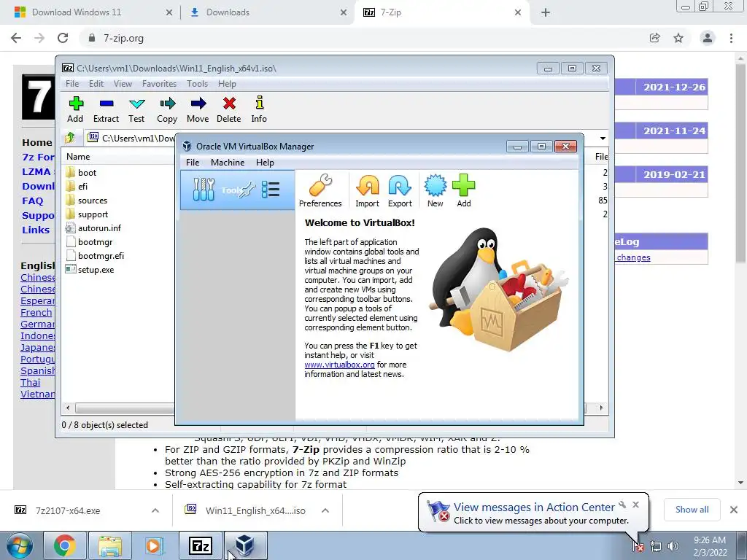Image resolution: width=747 pixels, height=560 pixels.
Task: Reload the Chrome page
Action: point(63,38)
